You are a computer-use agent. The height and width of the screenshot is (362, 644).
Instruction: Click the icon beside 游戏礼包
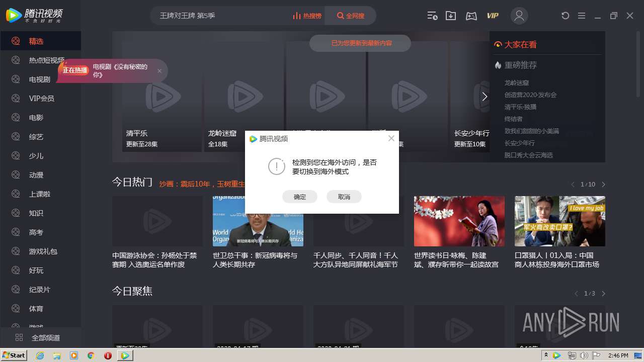click(x=16, y=251)
